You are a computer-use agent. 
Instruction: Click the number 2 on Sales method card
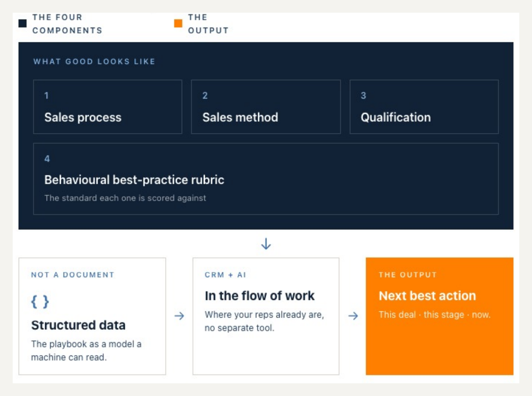(205, 96)
